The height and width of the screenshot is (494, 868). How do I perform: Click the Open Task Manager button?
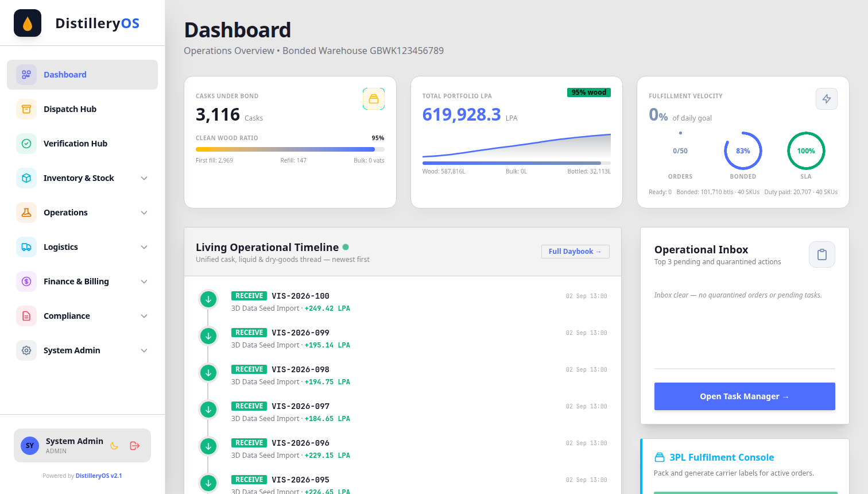point(745,396)
